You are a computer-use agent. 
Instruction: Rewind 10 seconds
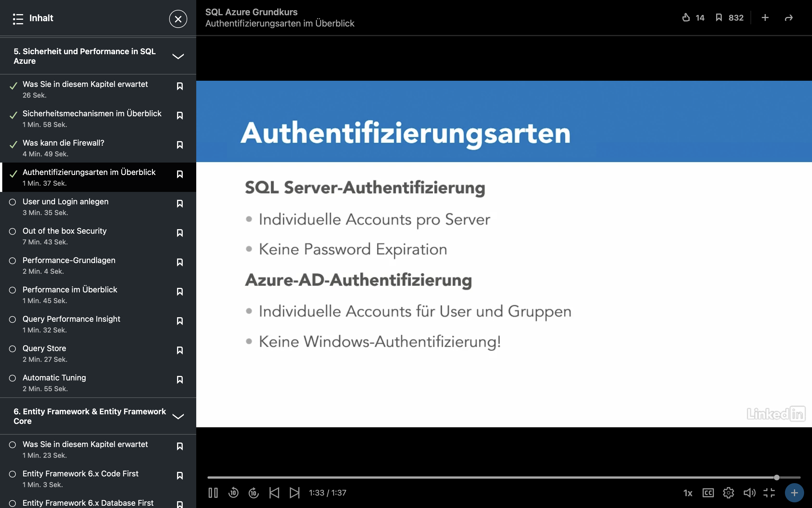(x=233, y=493)
